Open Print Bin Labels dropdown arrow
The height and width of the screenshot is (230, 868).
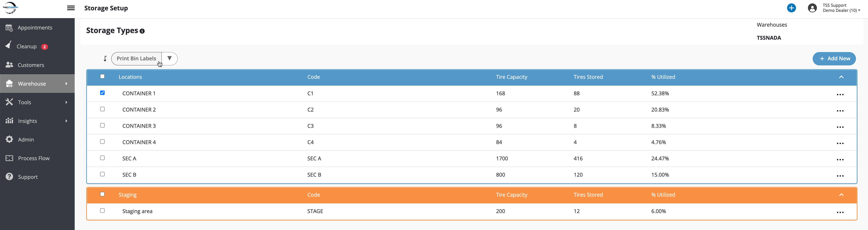[x=170, y=58]
